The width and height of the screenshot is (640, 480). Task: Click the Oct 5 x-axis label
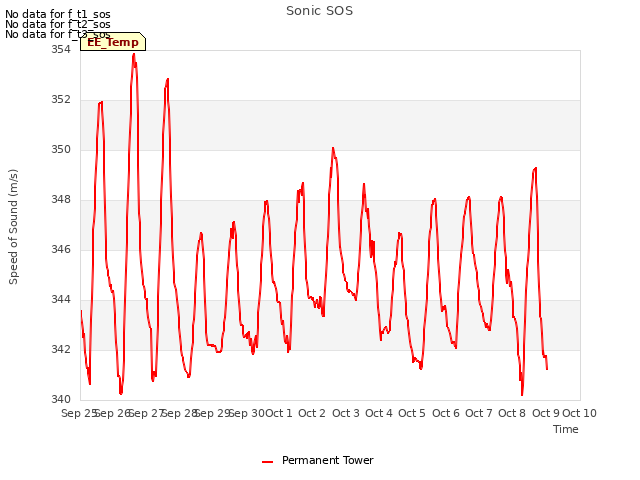(x=412, y=413)
